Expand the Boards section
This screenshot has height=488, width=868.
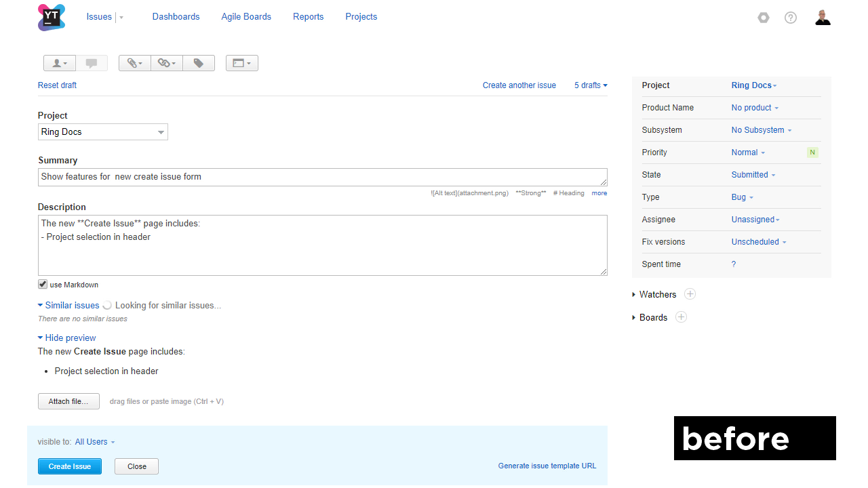click(650, 318)
